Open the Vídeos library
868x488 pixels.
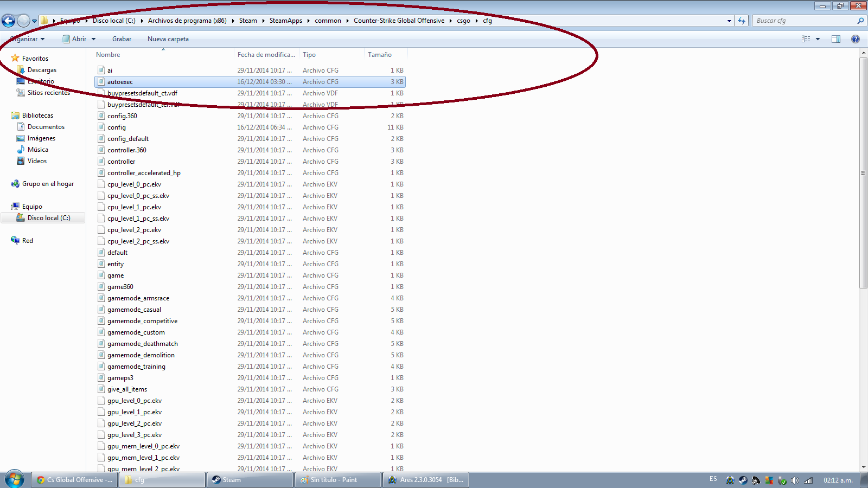click(37, 161)
